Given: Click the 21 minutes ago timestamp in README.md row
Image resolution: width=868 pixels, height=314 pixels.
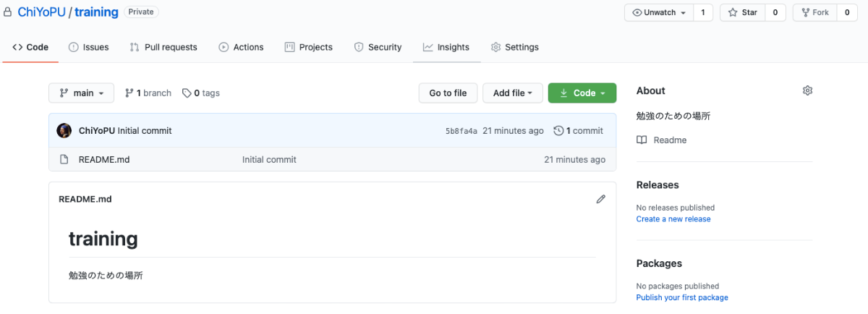Looking at the screenshot, I should (x=574, y=159).
